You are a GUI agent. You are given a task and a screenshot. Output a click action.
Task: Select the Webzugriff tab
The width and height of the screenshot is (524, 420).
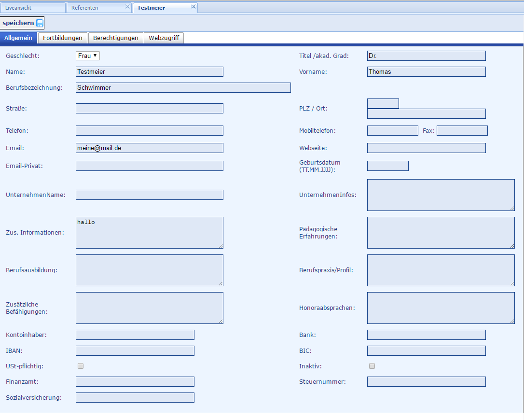[x=164, y=38]
